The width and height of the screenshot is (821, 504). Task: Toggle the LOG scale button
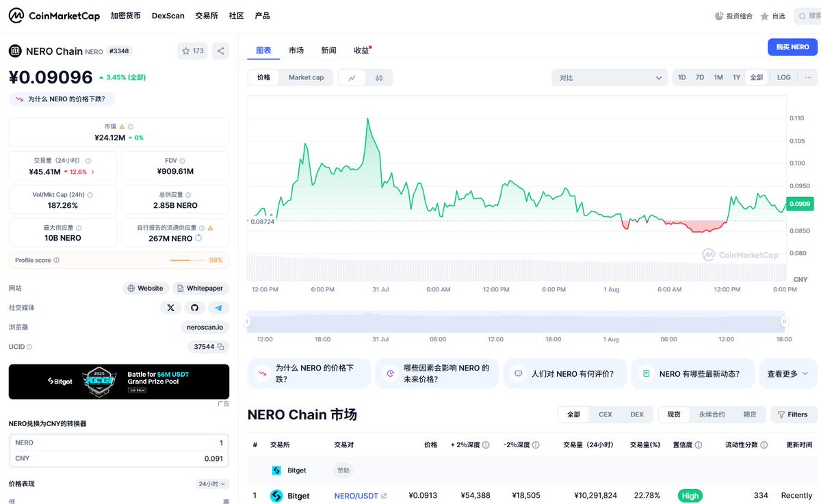pyautogui.click(x=784, y=77)
